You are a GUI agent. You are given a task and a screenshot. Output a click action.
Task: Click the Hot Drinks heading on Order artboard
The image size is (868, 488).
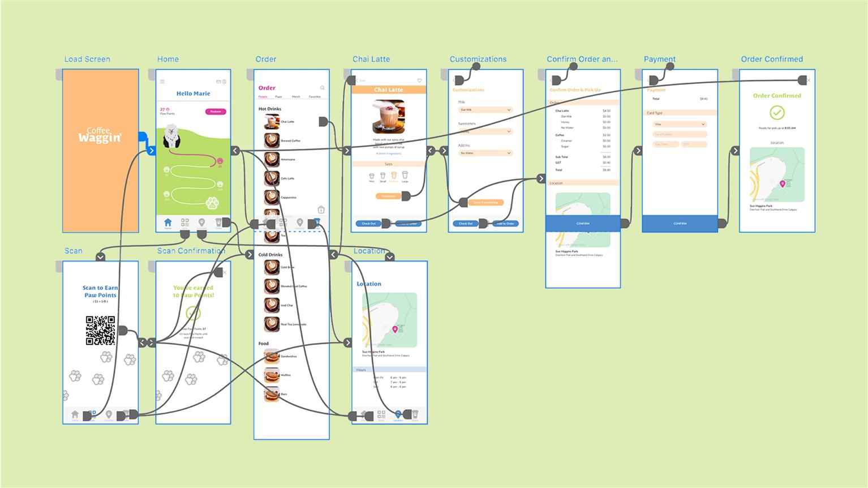[270, 109]
